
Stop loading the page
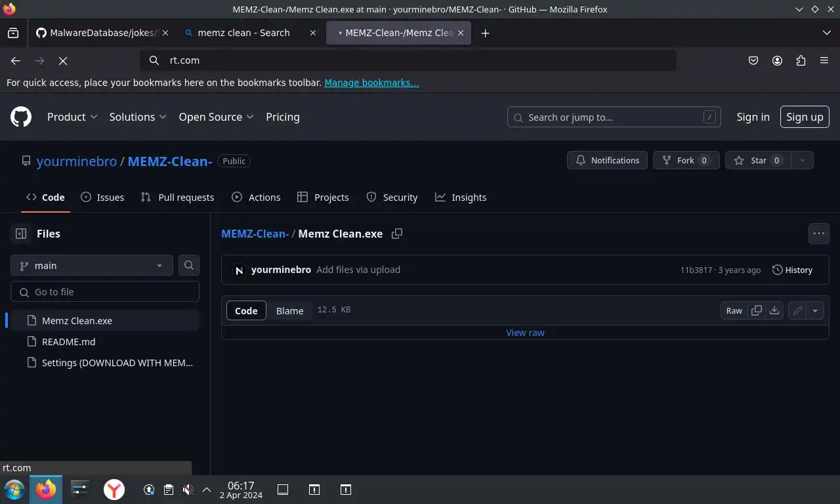point(63,60)
